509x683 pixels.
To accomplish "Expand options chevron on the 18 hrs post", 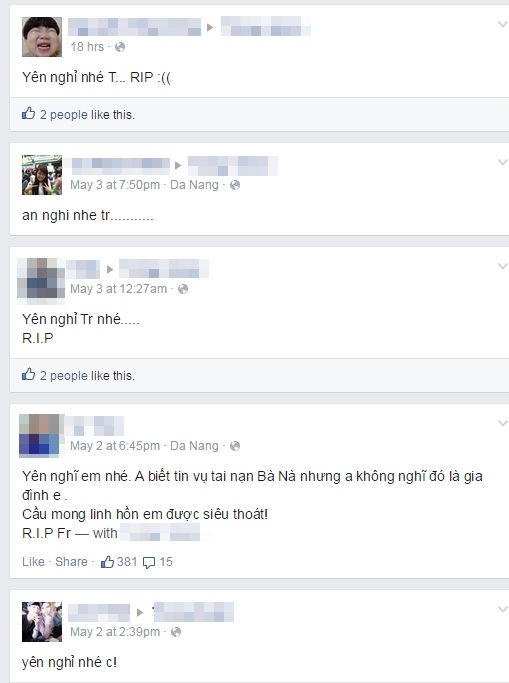I will [x=503, y=24].
